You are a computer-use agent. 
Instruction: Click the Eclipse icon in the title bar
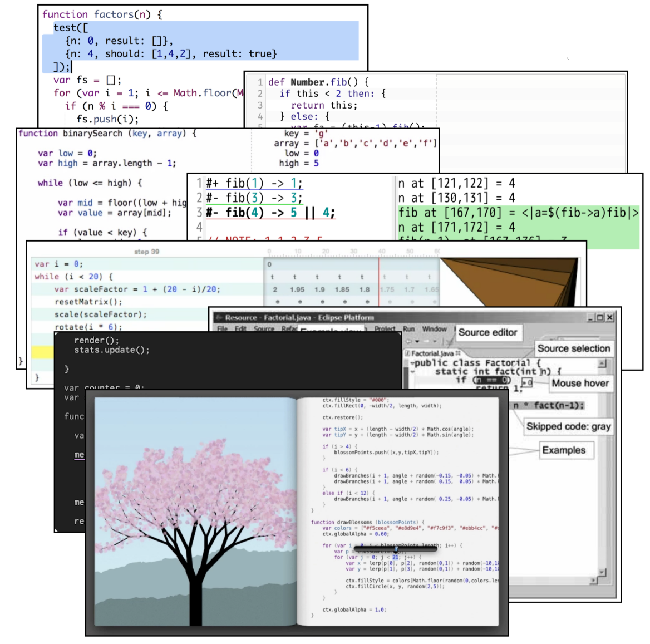[219, 317]
